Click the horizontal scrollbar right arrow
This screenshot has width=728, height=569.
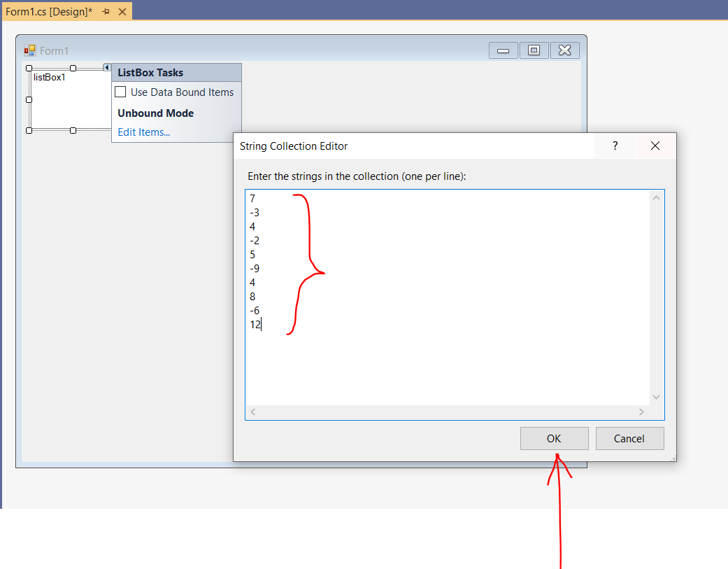tap(641, 412)
